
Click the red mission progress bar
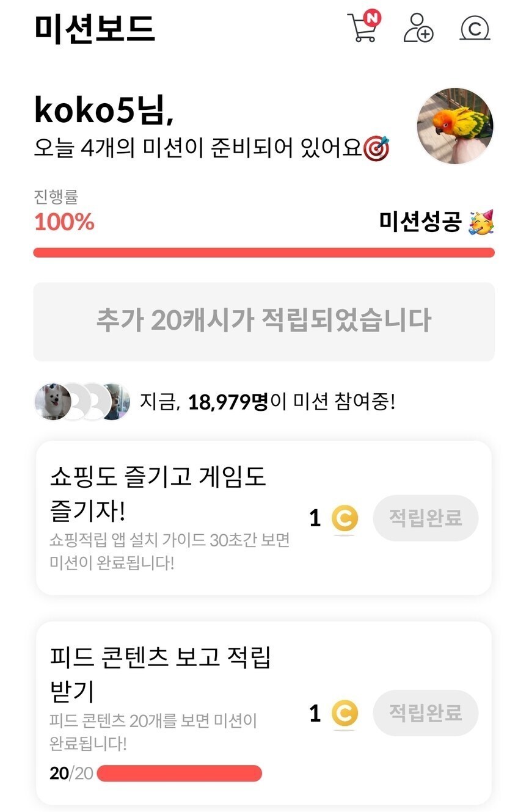click(264, 253)
